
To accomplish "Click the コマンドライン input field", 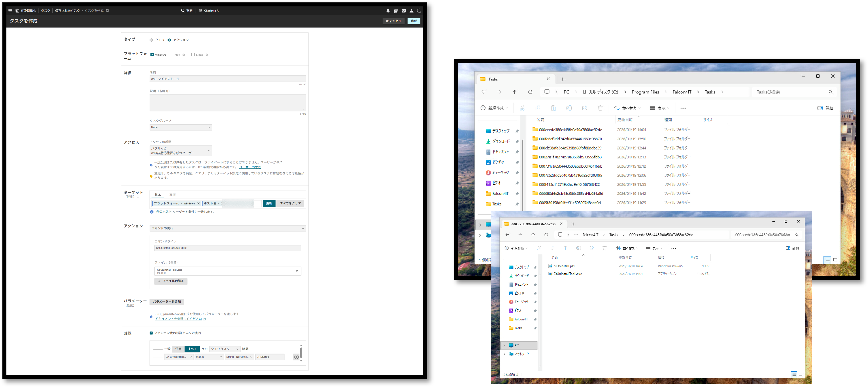I will pos(227,248).
